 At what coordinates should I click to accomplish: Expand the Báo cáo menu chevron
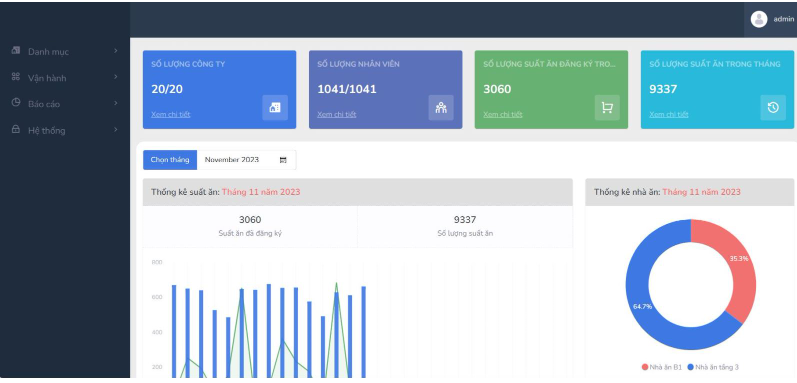(x=116, y=103)
